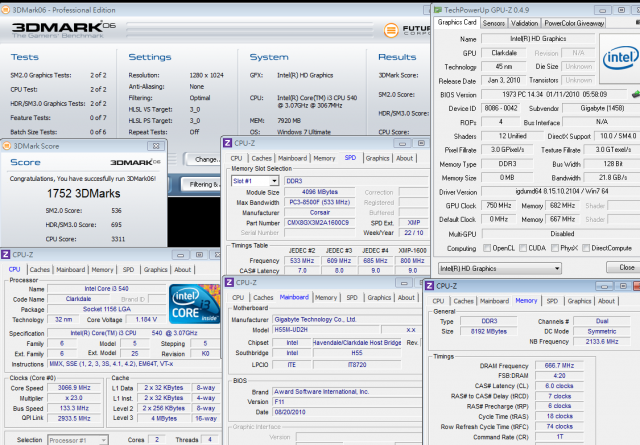Minimize the GPU-Z window

click(602, 10)
